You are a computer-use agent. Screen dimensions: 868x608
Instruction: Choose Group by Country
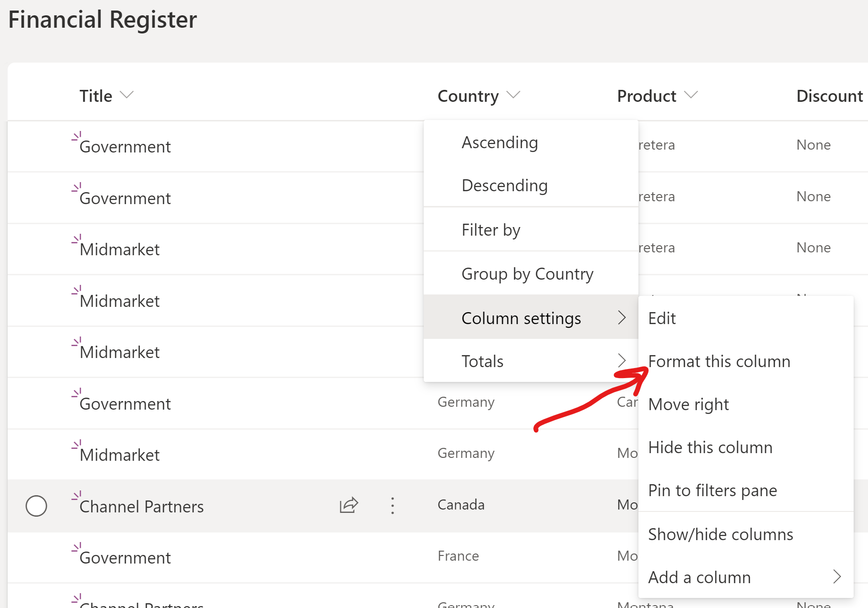coord(527,273)
